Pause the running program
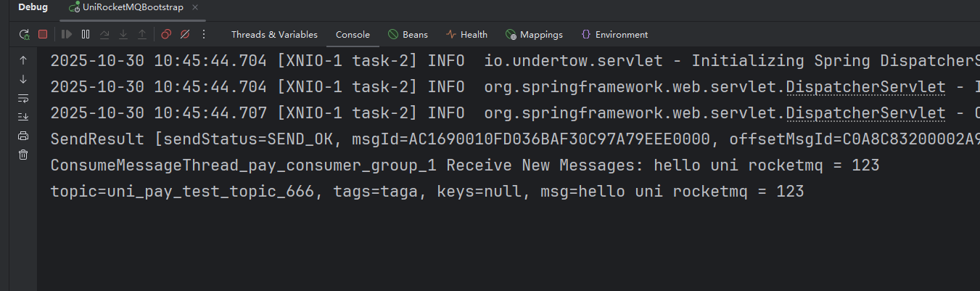Image resolution: width=980 pixels, height=291 pixels. [86, 34]
